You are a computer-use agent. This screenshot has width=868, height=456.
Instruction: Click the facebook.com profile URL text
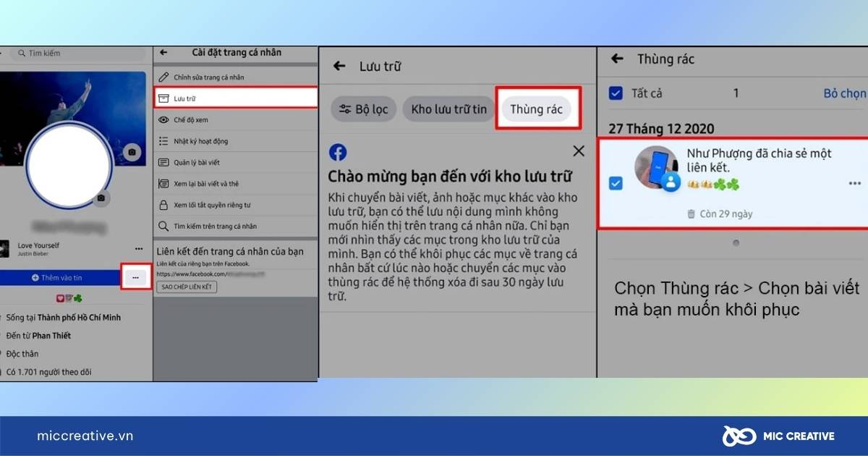click(x=210, y=275)
